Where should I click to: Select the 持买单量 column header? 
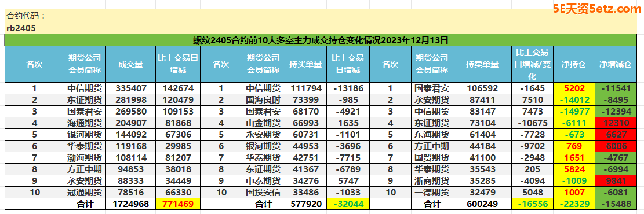pos(305,64)
